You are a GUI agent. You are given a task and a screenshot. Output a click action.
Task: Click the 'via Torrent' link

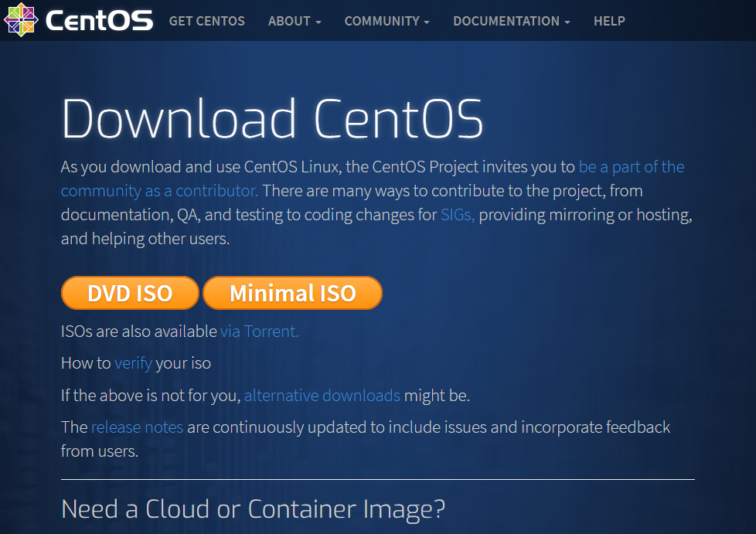pyautogui.click(x=259, y=332)
